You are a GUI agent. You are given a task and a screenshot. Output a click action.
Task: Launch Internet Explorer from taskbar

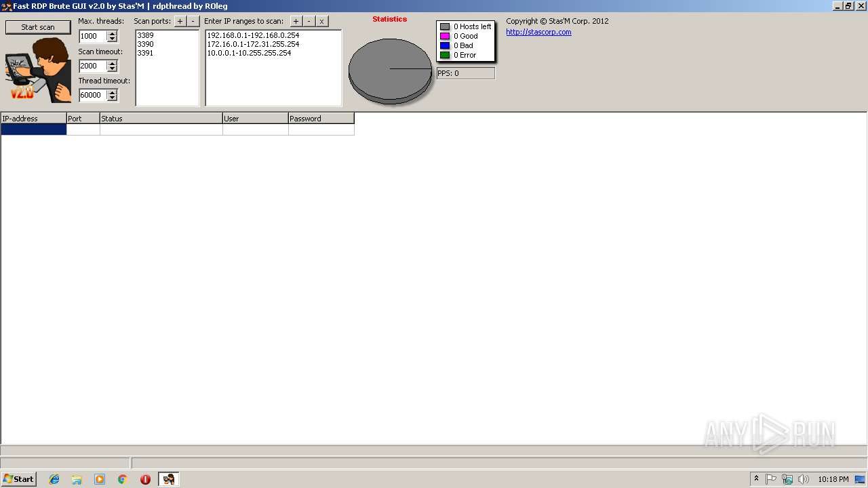click(54, 479)
